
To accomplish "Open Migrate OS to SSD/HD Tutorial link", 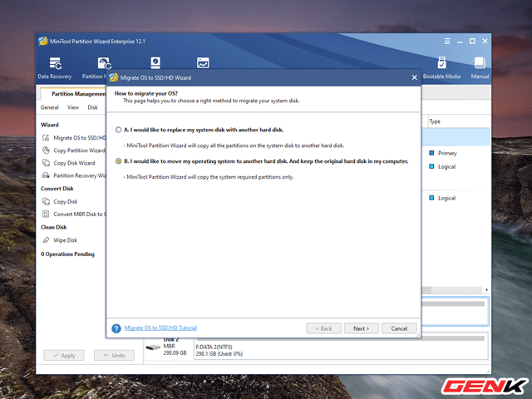I will click(160, 328).
